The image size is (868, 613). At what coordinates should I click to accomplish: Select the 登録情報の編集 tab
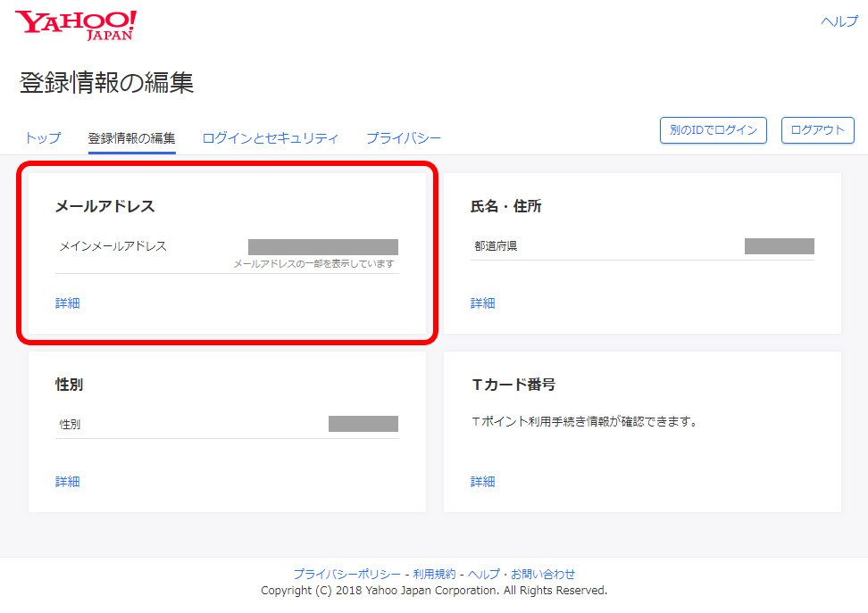click(131, 138)
